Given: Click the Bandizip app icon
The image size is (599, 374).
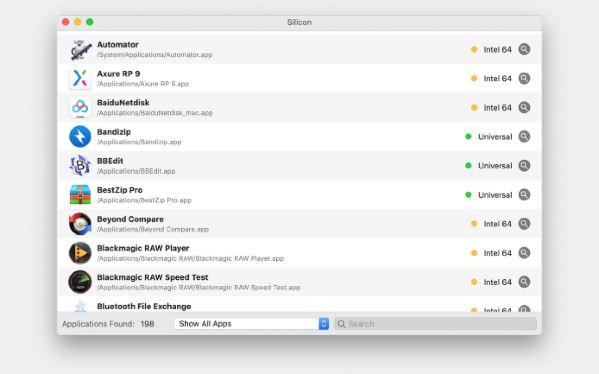Looking at the screenshot, I should [x=80, y=136].
